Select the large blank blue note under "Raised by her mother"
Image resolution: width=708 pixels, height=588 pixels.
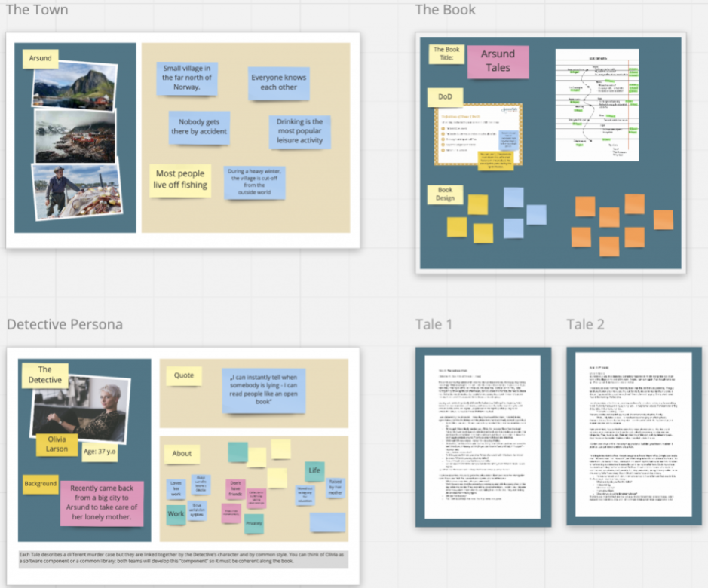pos(327,522)
